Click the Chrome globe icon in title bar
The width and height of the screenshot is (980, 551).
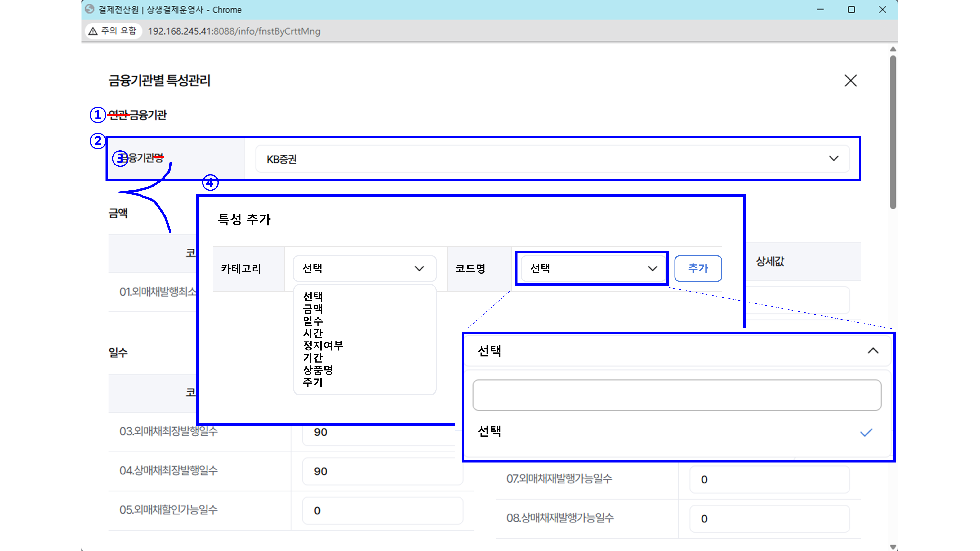[x=89, y=9]
